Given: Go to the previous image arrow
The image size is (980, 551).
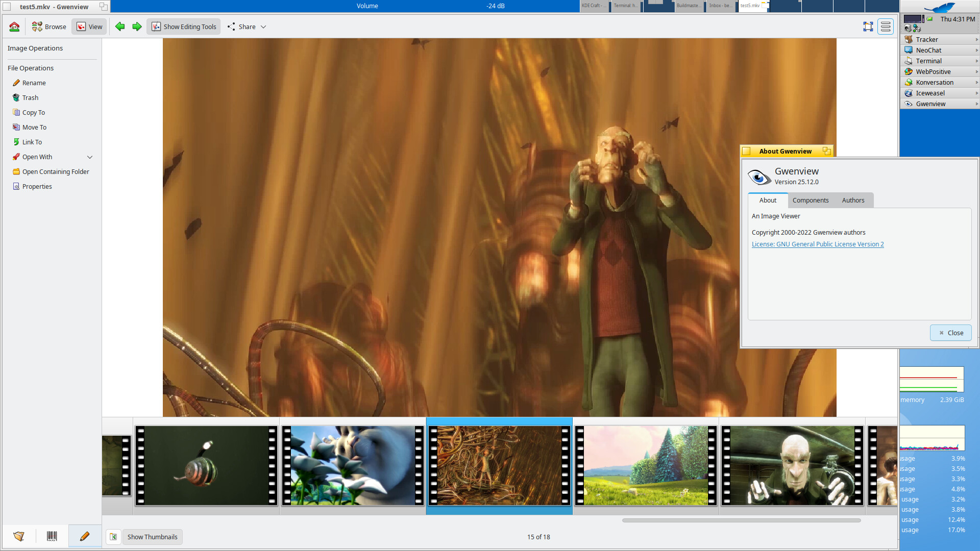Looking at the screenshot, I should 120,27.
